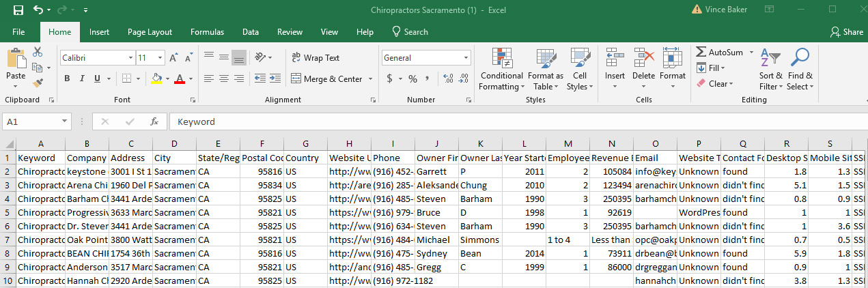This screenshot has width=868, height=288.
Task: Toggle underline formatting
Action: click(97, 78)
